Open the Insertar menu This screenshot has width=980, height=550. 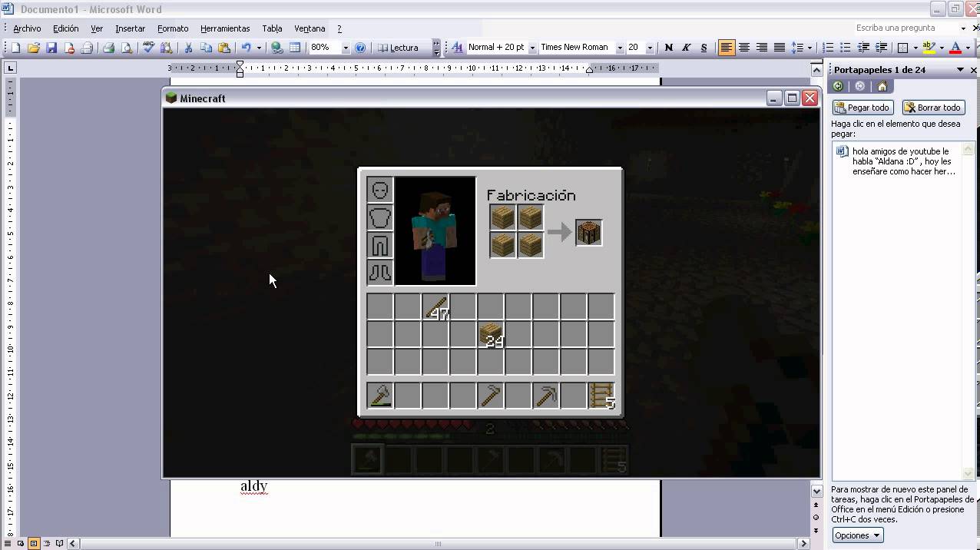coord(130,28)
